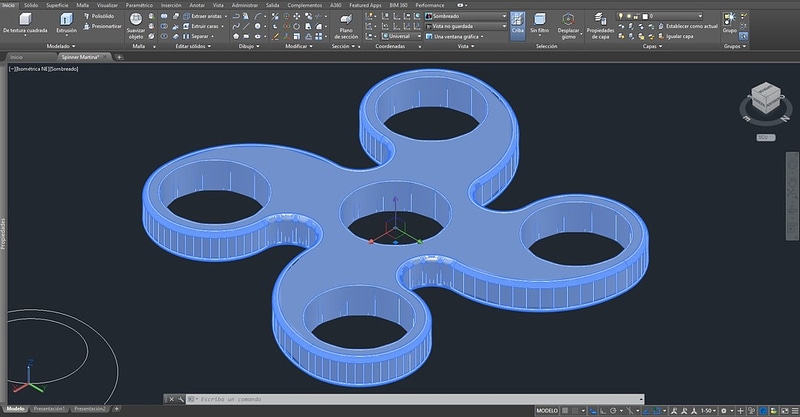The height and width of the screenshot is (417, 800).
Task: Click the status bar customization menu icon
Action: pos(793,410)
